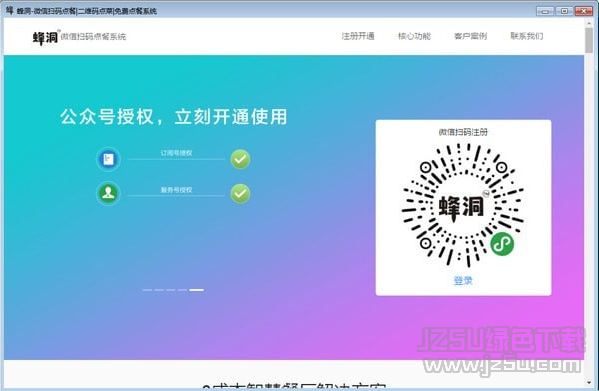Maximize the 蜂洞 window
This screenshot has width=599, height=391.
point(564,11)
